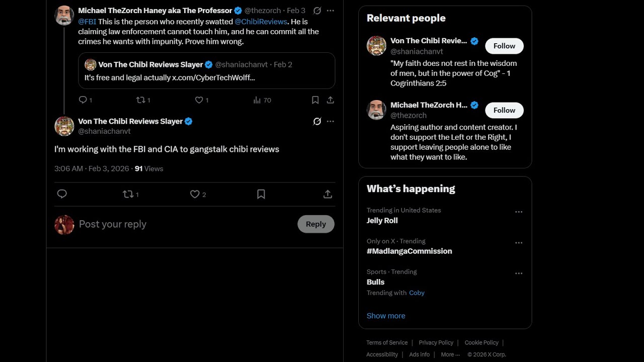Like Michael TheZorch's FBI post
The width and height of the screenshot is (644, 362).
[199, 100]
